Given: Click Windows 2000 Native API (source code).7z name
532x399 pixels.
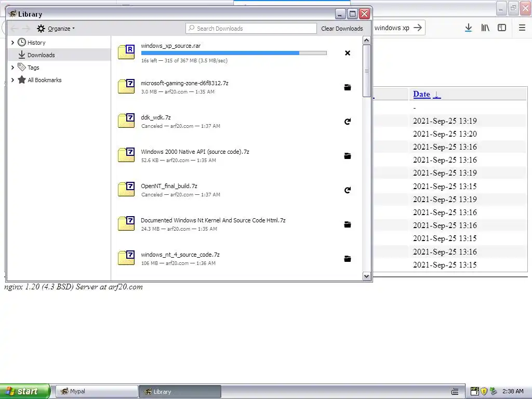Looking at the screenshot, I should coord(195,152).
